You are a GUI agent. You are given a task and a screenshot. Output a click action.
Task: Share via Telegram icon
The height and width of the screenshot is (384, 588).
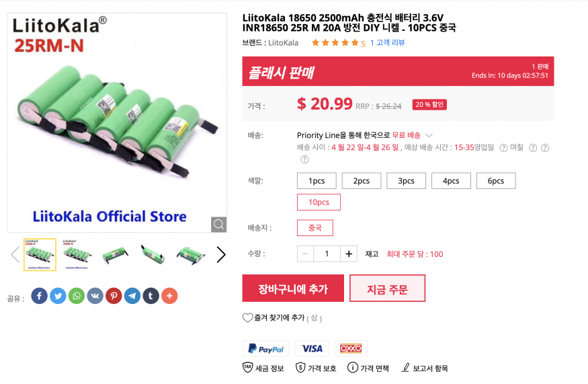point(132,296)
